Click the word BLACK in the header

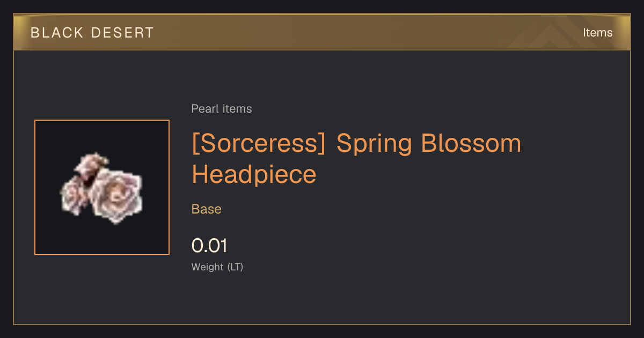coord(57,33)
